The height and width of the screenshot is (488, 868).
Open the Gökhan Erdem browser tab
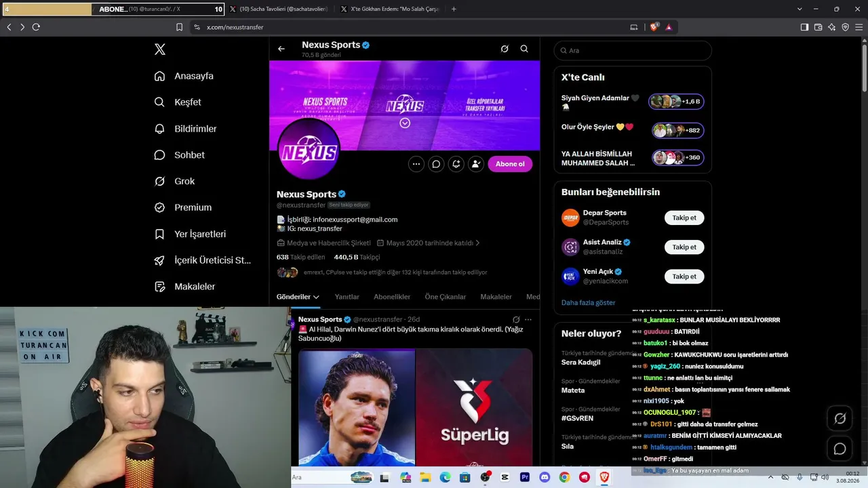coord(390,9)
